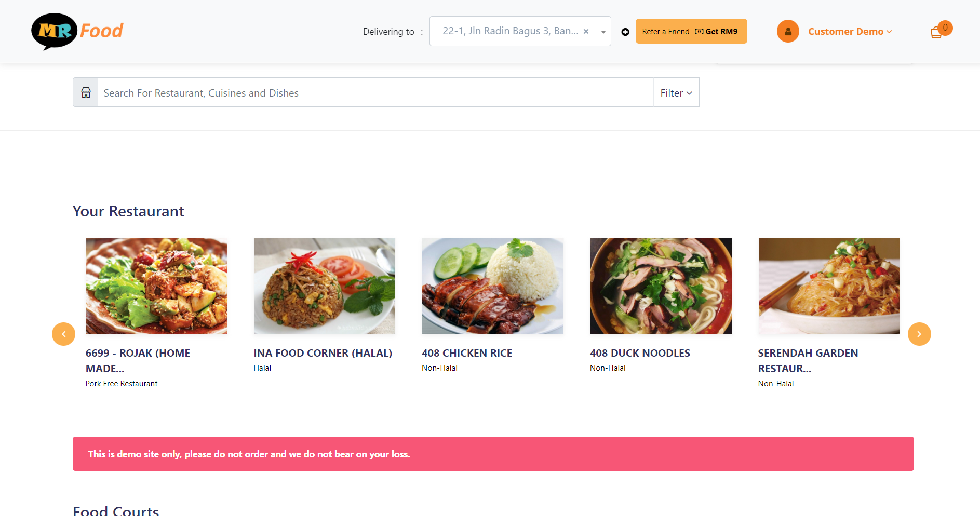
Task: Add a new delivery address
Action: tap(625, 32)
